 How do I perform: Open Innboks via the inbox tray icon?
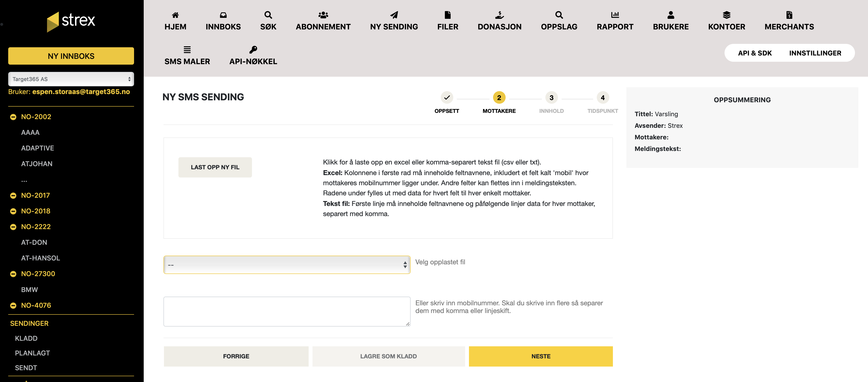pos(223,15)
